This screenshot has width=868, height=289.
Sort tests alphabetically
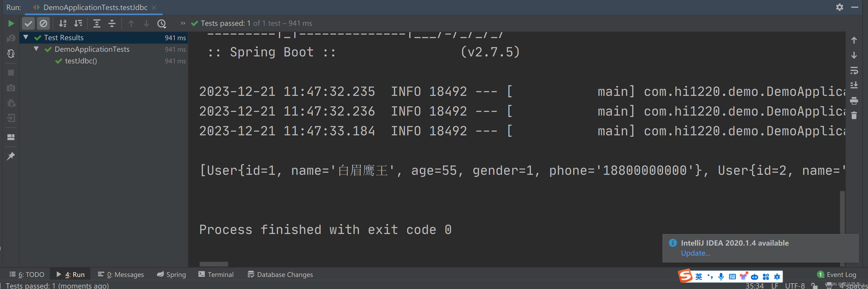click(63, 23)
